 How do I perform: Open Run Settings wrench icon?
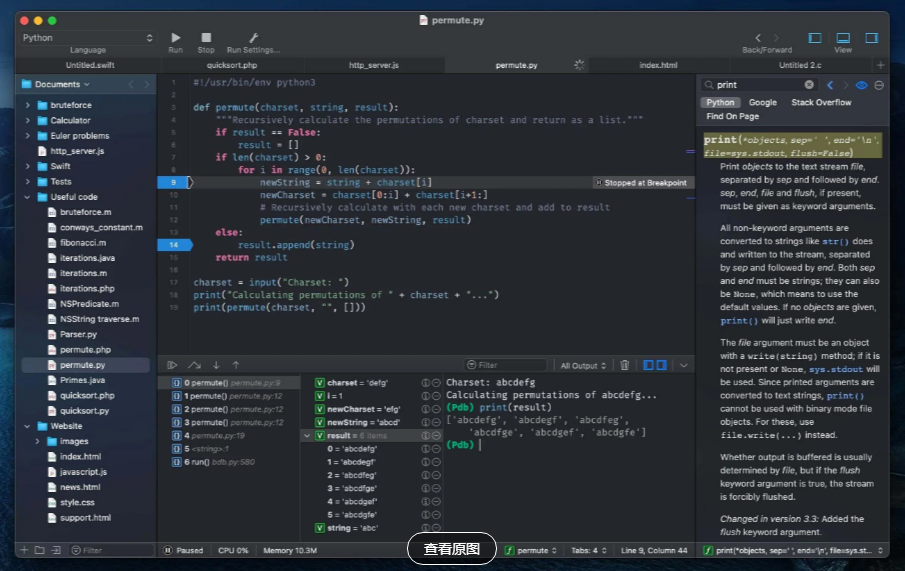pyautogui.click(x=253, y=38)
